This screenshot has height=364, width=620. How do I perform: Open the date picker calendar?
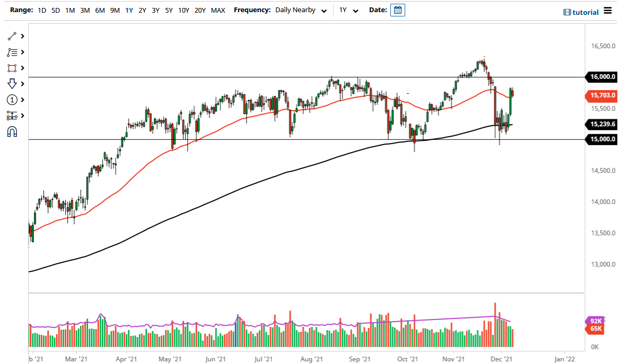click(x=398, y=10)
